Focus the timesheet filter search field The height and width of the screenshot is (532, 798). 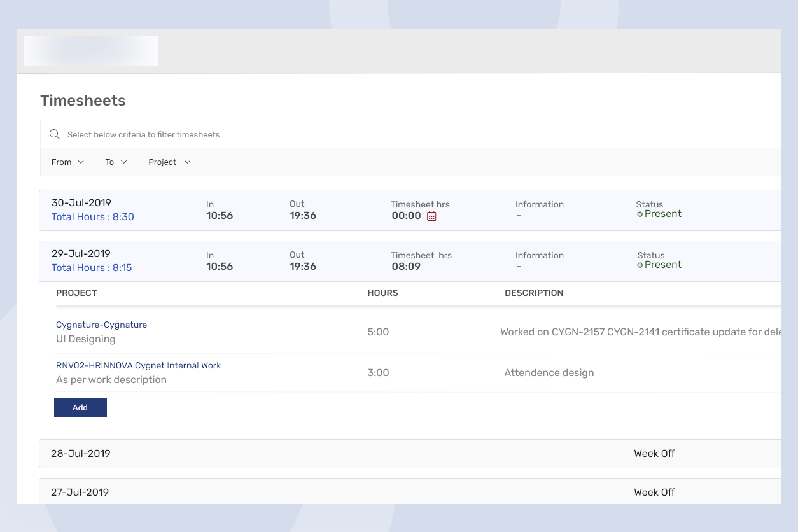click(382, 134)
